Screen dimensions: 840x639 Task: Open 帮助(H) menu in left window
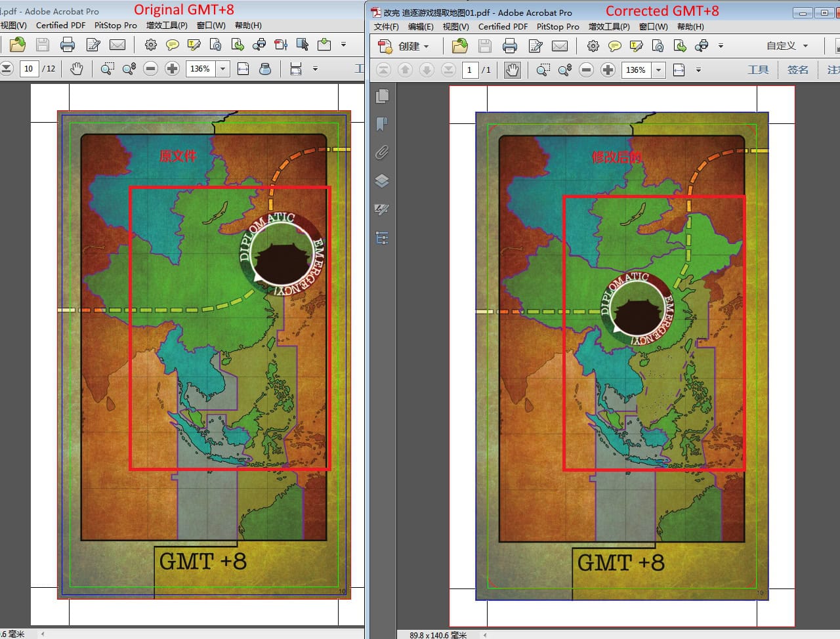click(x=248, y=25)
